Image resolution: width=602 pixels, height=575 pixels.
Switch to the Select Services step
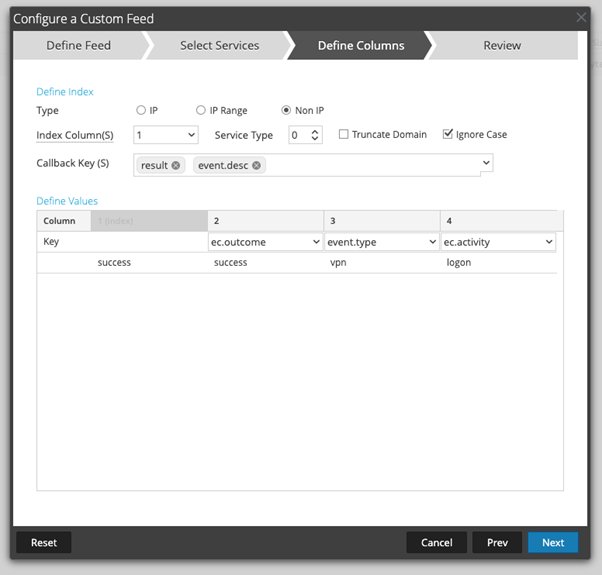219,45
